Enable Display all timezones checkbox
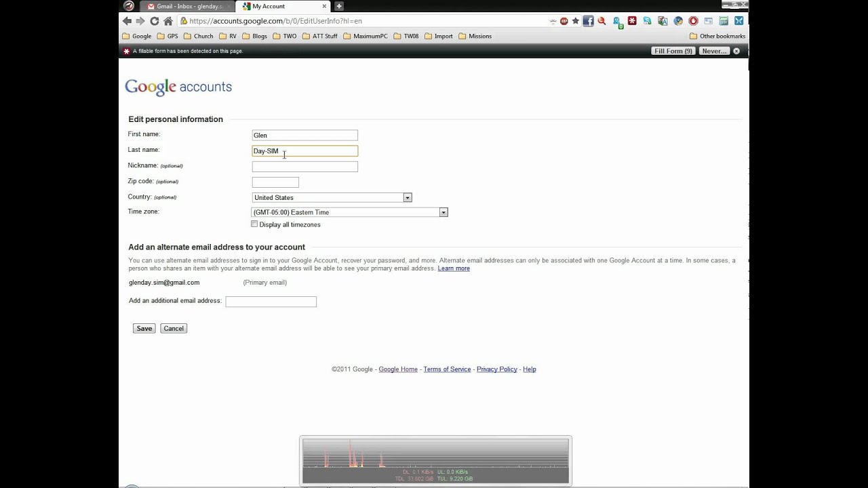868x488 pixels. [255, 224]
